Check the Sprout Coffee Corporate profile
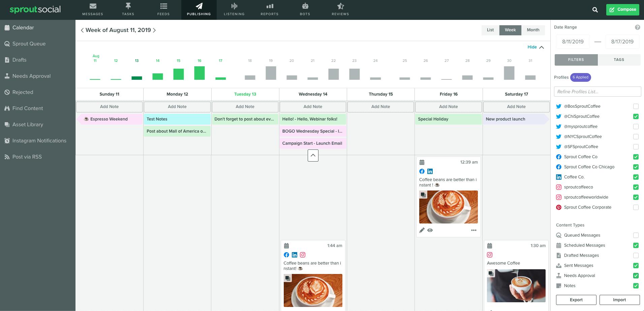Viewport: 644px width, 311px height. click(636, 207)
